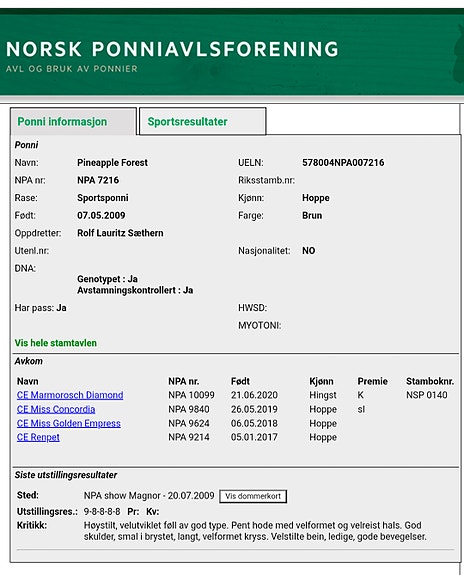Click the birth date 21.06.2020
Viewport: 464px width, 575px height.
tap(254, 395)
